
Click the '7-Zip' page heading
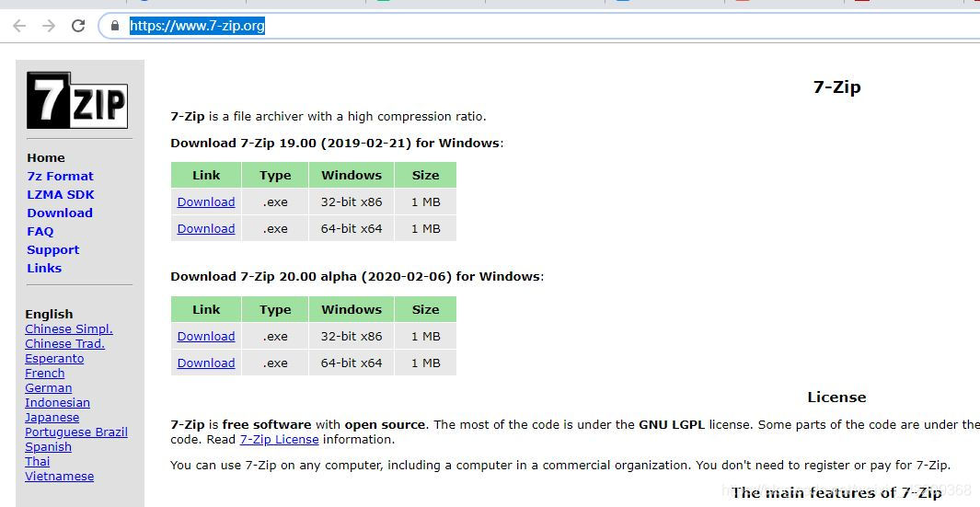pos(836,86)
